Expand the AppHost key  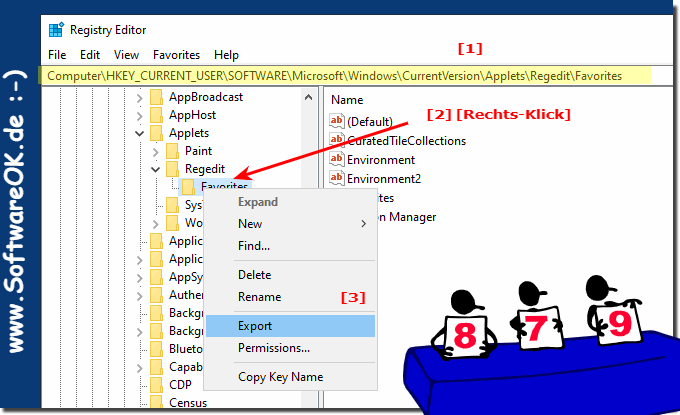pos(139,116)
